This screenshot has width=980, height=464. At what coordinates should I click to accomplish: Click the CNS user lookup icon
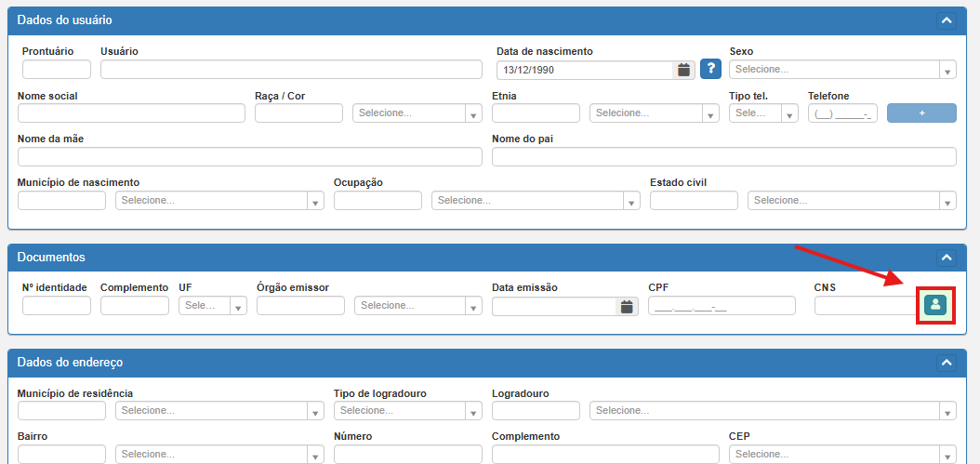click(x=934, y=305)
